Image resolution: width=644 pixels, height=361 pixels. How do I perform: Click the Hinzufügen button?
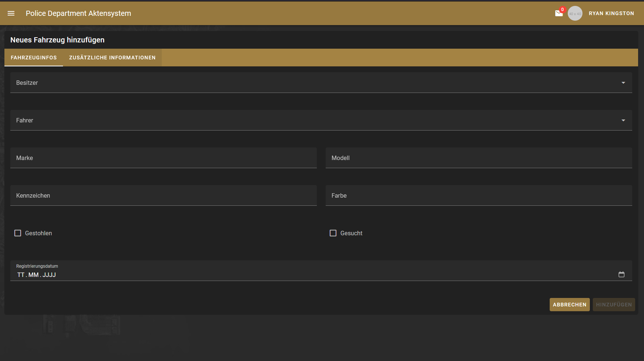tap(614, 305)
